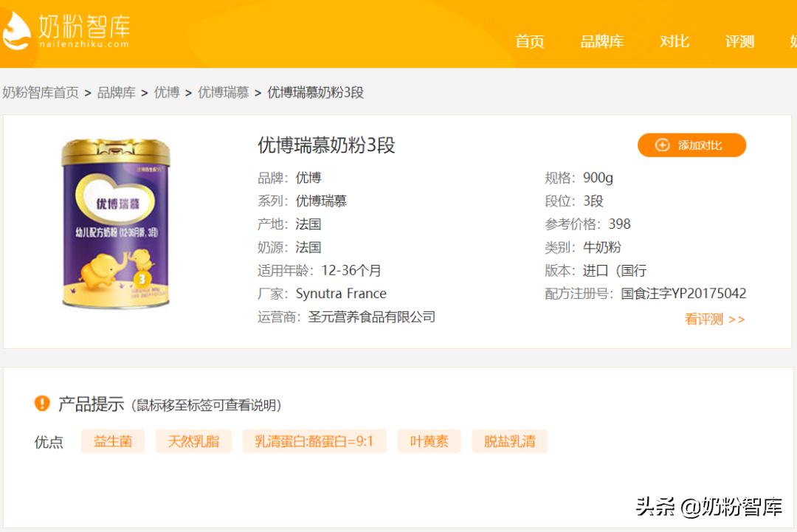Click the 脱盐乳清 advantage tag
Screen dimensions: 797x532
point(509,441)
